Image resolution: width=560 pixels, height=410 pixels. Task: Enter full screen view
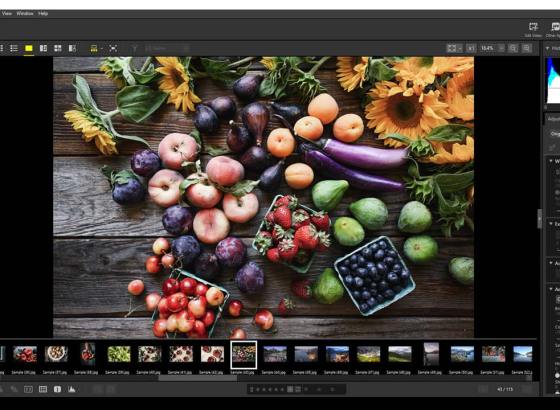tap(113, 48)
